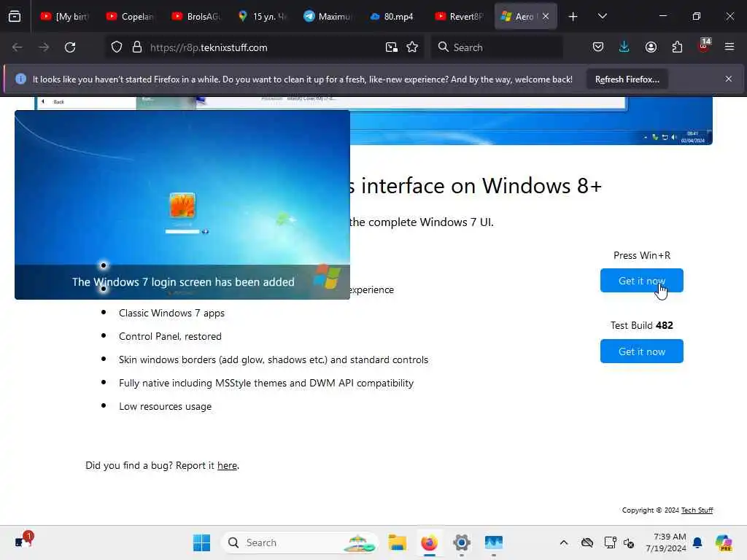Screen dimensions: 747x560
Task: Open the Firefox application menu
Action: 729,47
